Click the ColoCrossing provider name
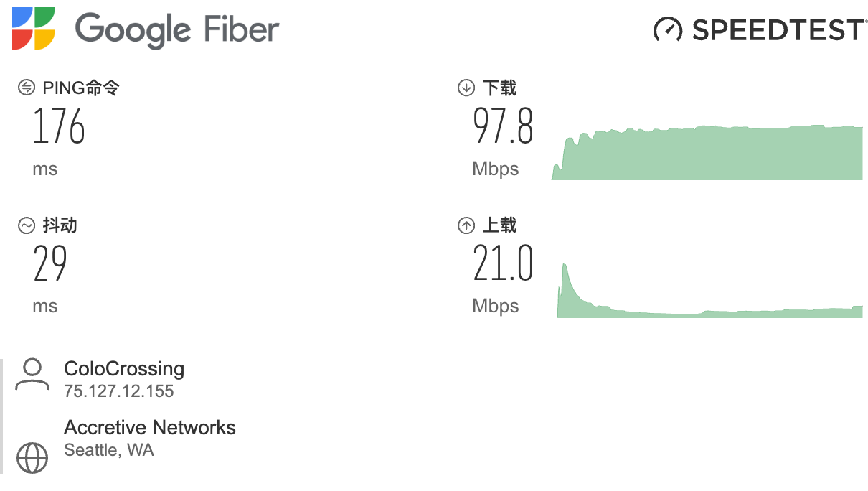The image size is (868, 491). [x=124, y=369]
